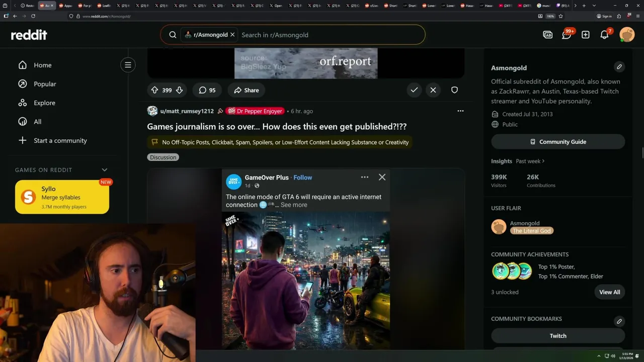Open the taskbar volume control
The width and height of the screenshot is (644, 362).
pos(613,356)
